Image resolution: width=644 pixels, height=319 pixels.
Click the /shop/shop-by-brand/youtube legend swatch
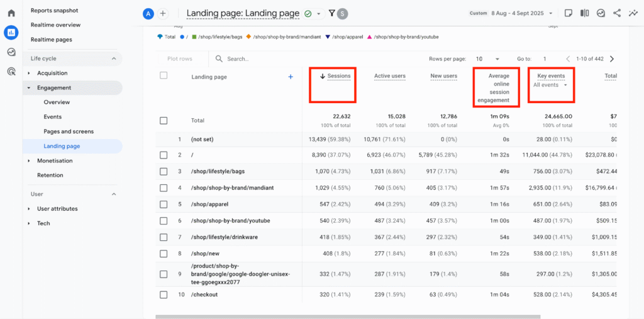pos(370,37)
